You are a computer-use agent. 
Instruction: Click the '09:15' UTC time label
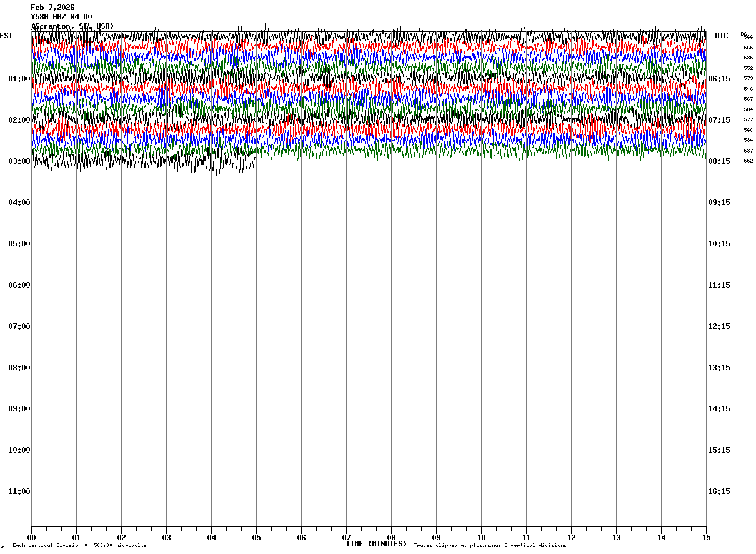pyautogui.click(x=719, y=203)
